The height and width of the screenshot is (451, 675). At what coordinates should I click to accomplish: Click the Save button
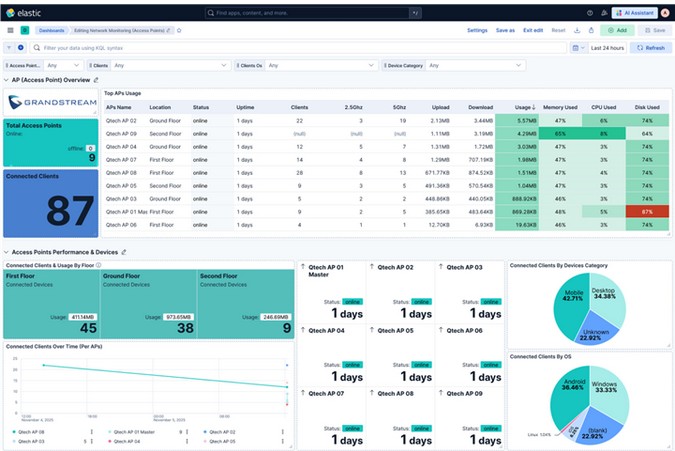tap(655, 30)
